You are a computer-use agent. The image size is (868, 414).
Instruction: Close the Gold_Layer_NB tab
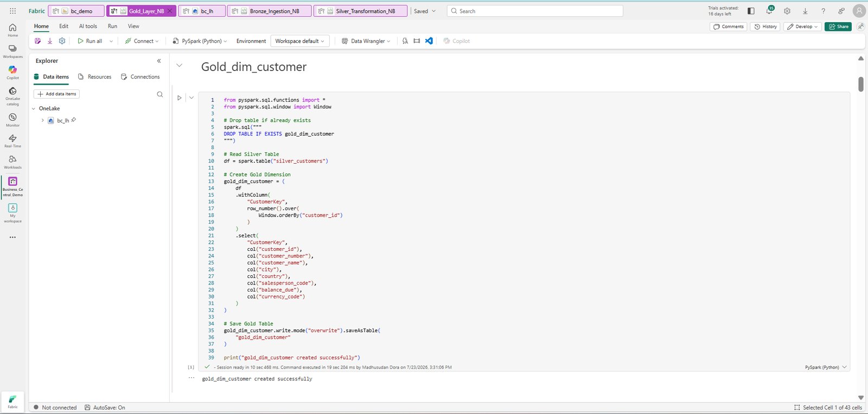170,11
